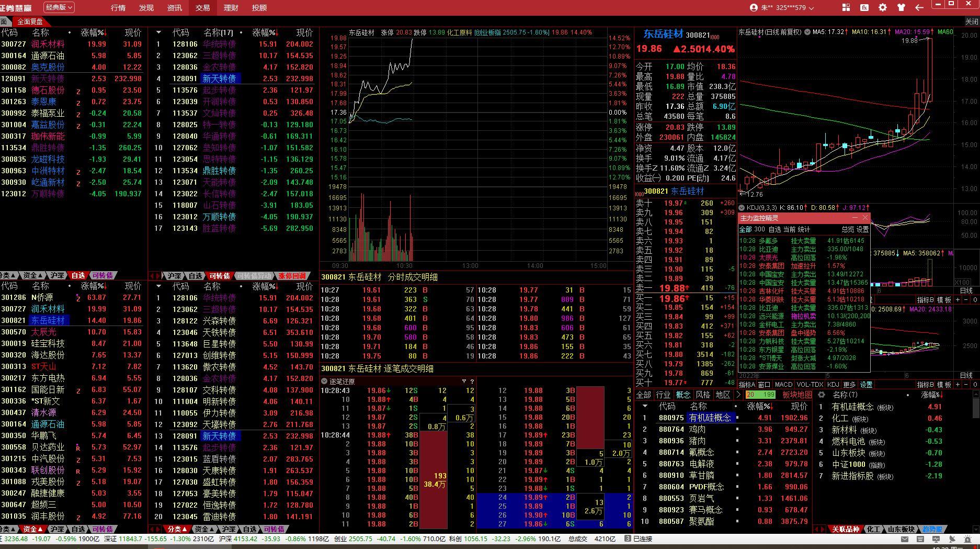Open the skin (shirt) icon
Viewport: 980px width, 549px height.
901,7
